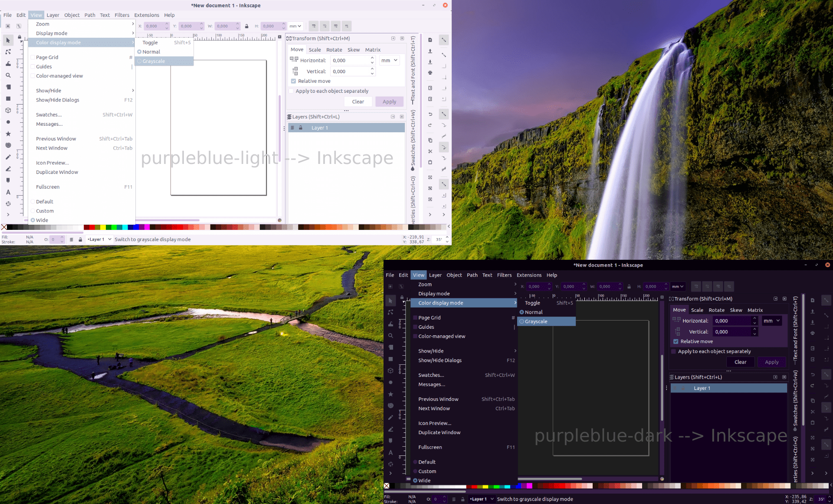Image resolution: width=833 pixels, height=504 pixels.
Task: Select the Rectangle tool in light window
Action: pyautogui.click(x=8, y=99)
